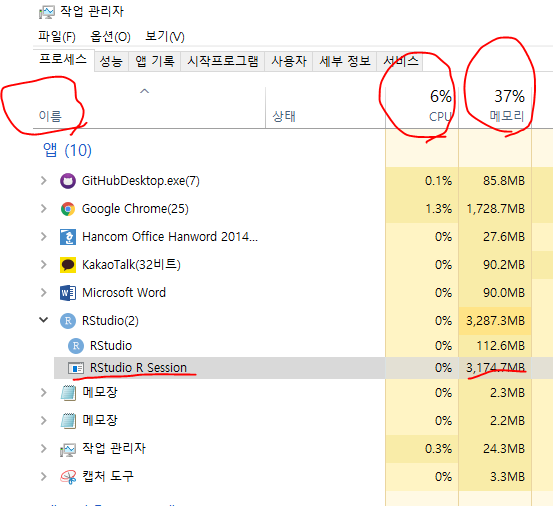Select the Microsoft Word process name

click(124, 293)
